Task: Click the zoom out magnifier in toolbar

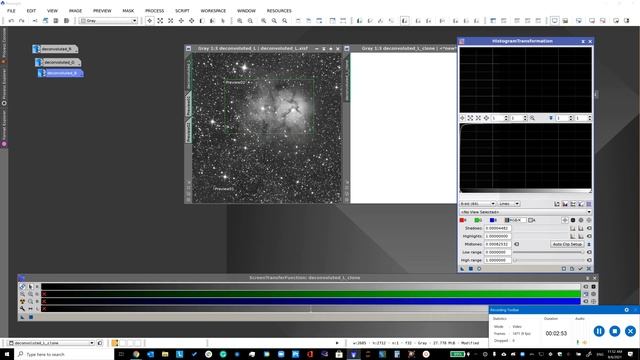Action: click(x=250, y=20)
